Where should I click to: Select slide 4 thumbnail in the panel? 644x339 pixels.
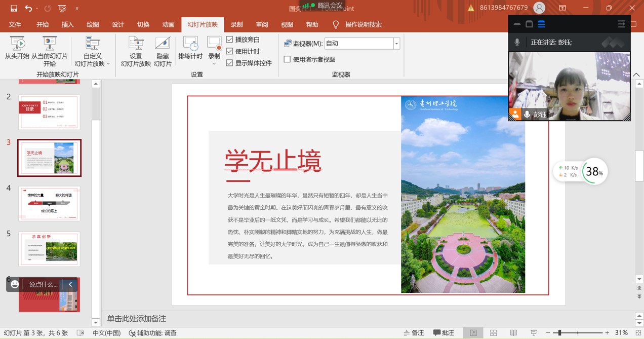(49, 203)
